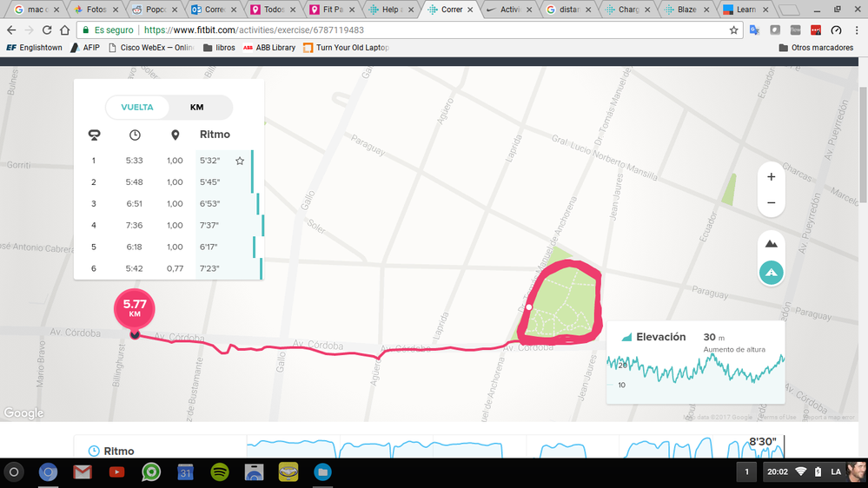Screen dimensions: 868x488
Task: Open Spotify from the shelf
Action: [220, 472]
